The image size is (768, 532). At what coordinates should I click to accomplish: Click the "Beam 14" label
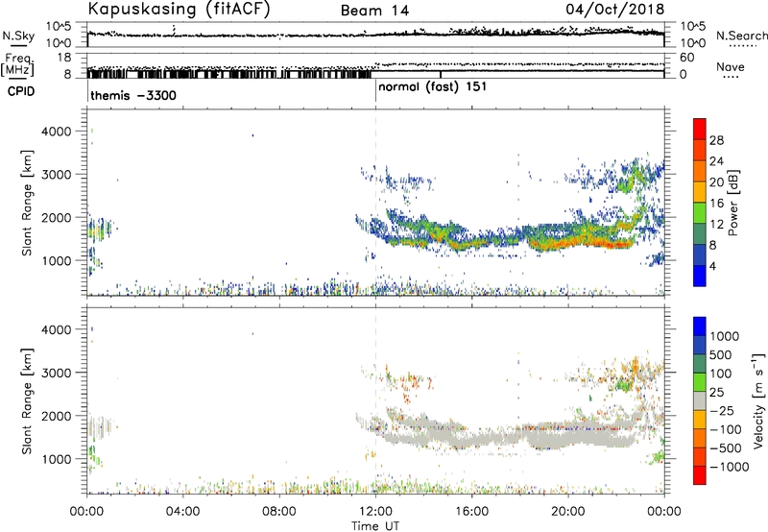click(x=374, y=11)
